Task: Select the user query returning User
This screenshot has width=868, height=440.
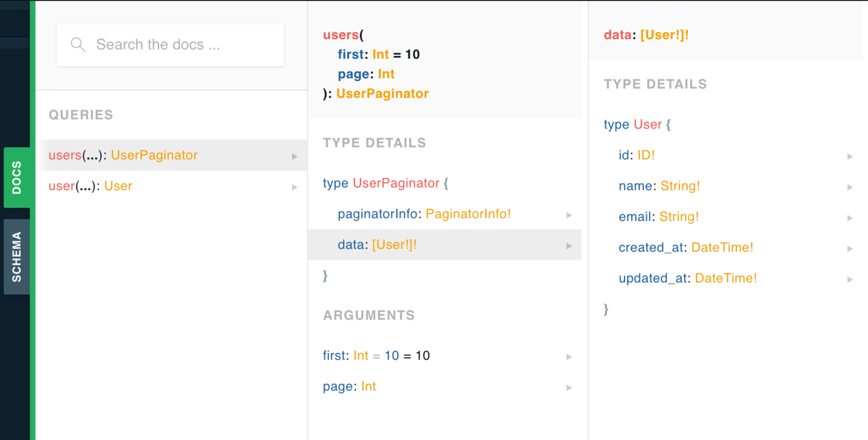Action: (x=90, y=186)
